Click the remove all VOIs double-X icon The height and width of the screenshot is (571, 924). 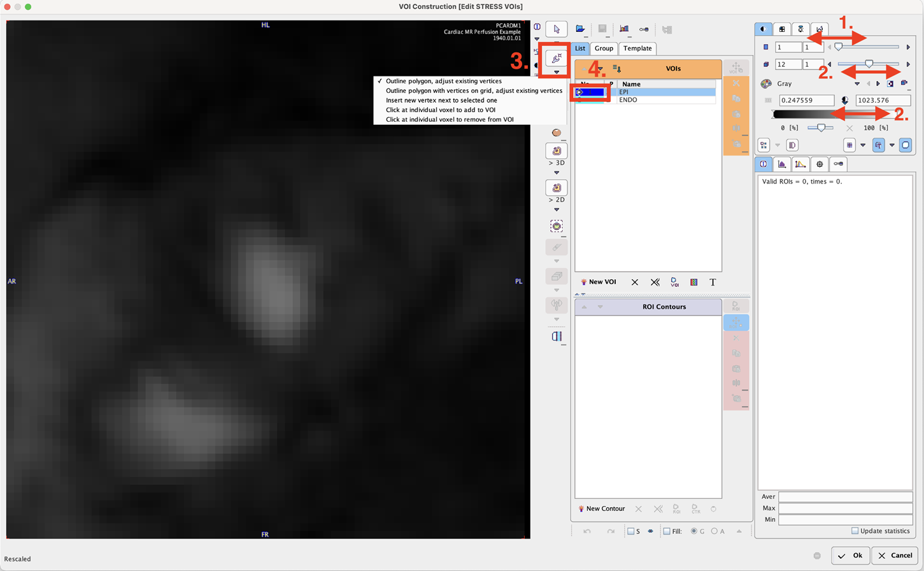(655, 282)
